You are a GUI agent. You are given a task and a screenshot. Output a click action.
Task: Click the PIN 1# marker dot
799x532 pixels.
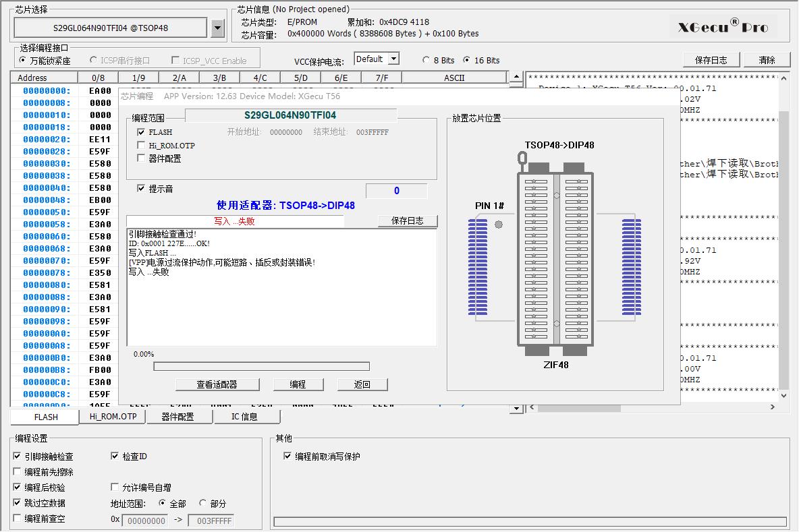tap(499, 225)
